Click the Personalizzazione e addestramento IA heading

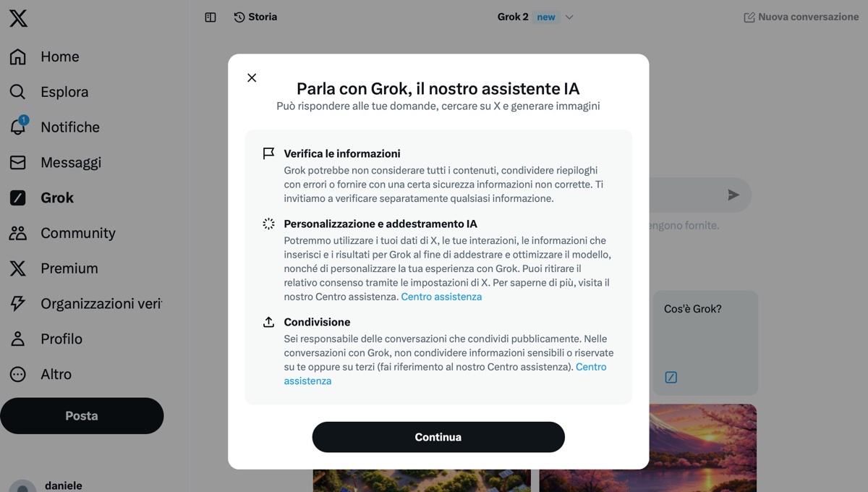(x=380, y=224)
